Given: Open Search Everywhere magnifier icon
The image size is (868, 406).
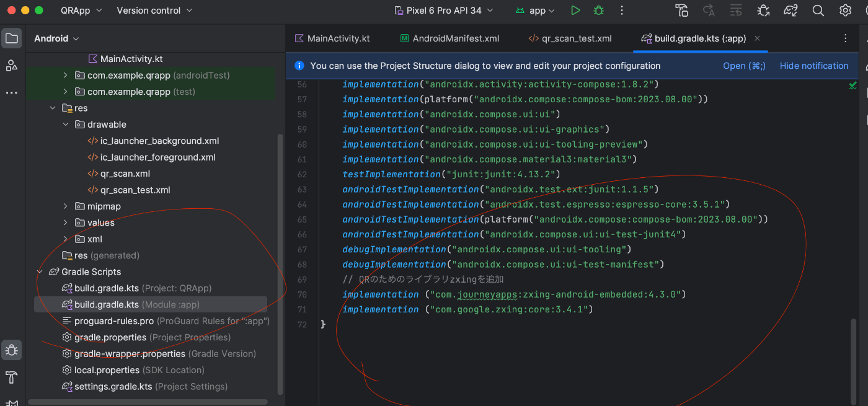Looking at the screenshot, I should pyautogui.click(x=818, y=11).
